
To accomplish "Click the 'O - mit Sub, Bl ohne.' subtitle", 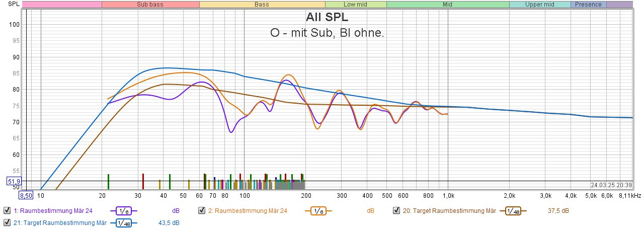I will 328,33.
